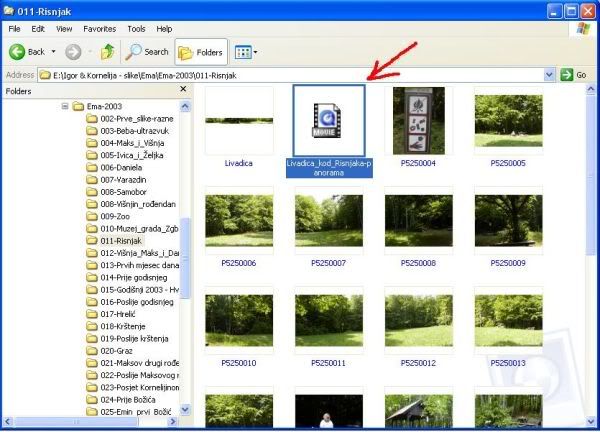This screenshot has width=600, height=432.
Task: Select the P5250004 sign thumbnail
Action: coord(419,121)
